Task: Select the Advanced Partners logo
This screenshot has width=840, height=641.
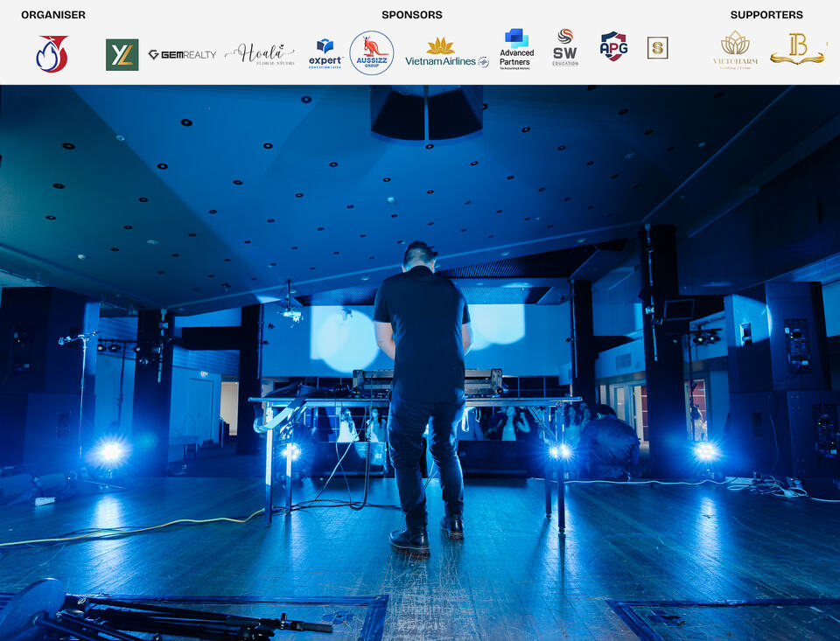Action: [516, 49]
